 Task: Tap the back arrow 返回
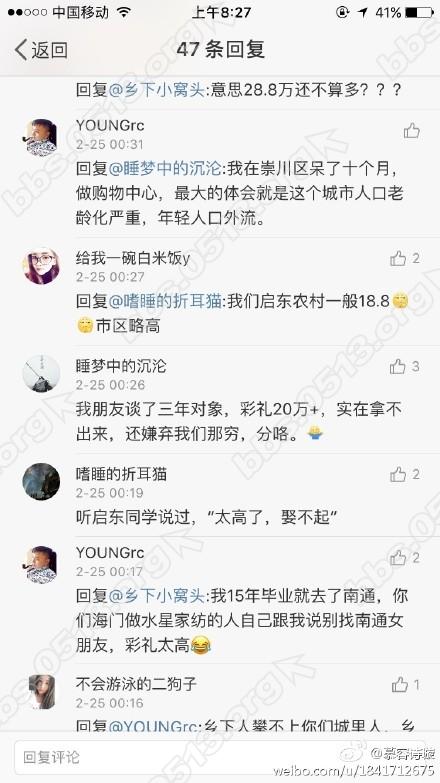coord(41,50)
